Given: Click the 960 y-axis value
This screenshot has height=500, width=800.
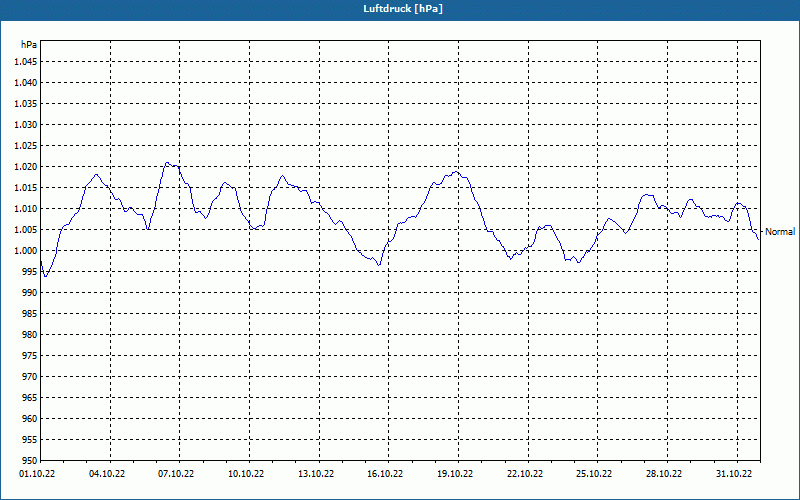Looking at the screenshot, I should click(x=30, y=418).
